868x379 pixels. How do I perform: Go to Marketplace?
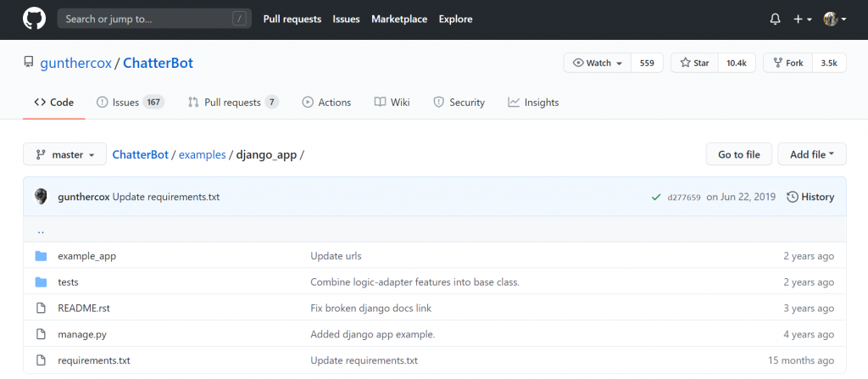click(x=399, y=19)
